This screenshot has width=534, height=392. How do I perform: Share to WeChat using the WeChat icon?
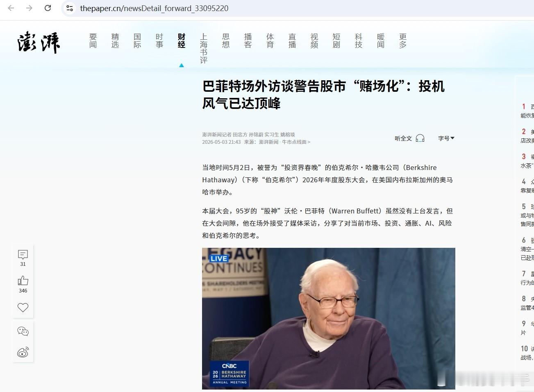tap(23, 331)
